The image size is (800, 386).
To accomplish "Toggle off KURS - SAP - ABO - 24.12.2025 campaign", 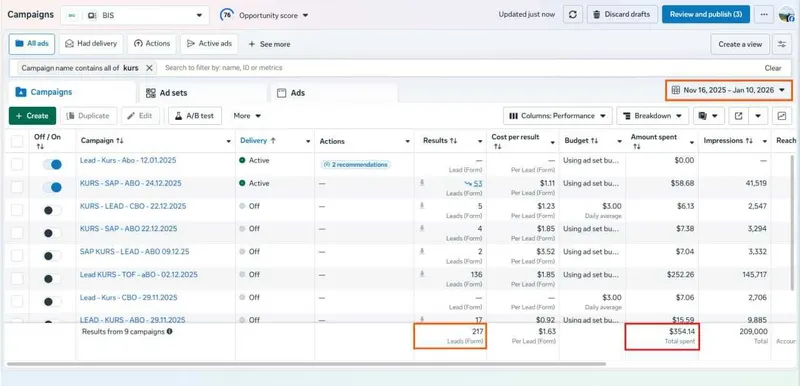I will [52, 187].
